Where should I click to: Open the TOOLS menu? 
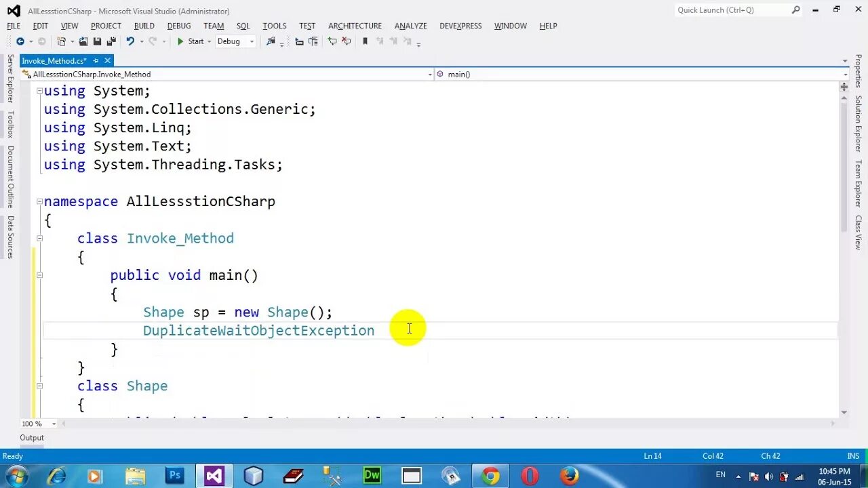coord(275,26)
